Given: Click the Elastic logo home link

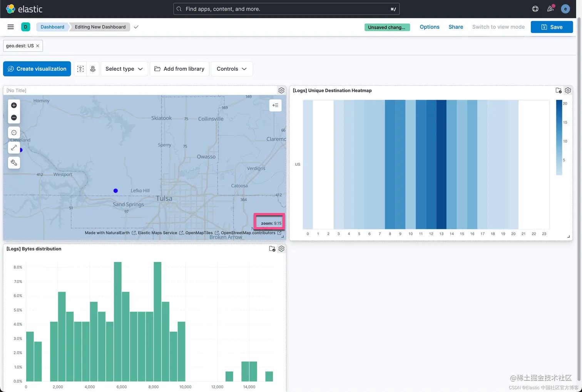Looking at the screenshot, I should (24, 9).
